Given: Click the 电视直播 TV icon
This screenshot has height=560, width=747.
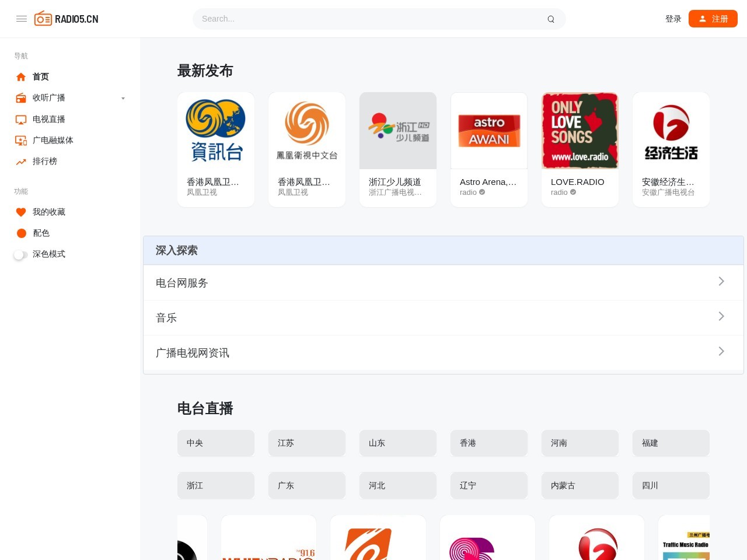Looking at the screenshot, I should click(21, 120).
